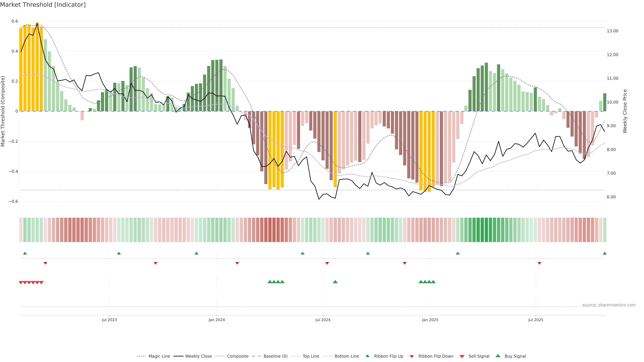644x362 pixels.
Task: Select the first Ribbon Flip Up marker at chart start
Action: click(25, 253)
